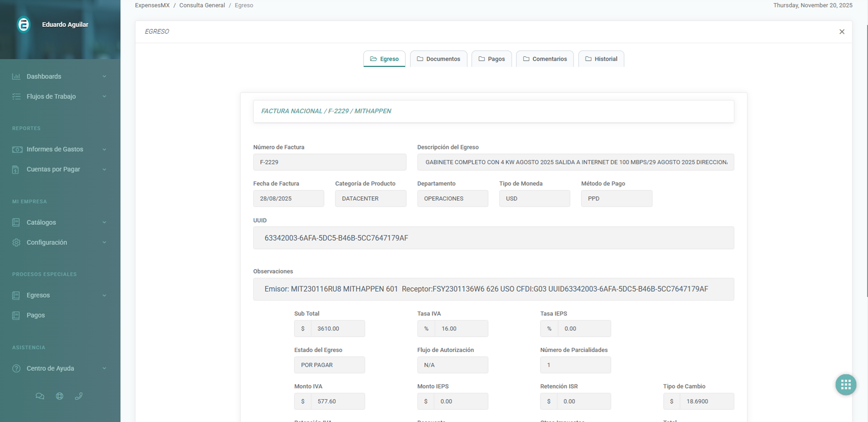Switch to the Documentos tab
This screenshot has height=422, width=868.
point(438,59)
